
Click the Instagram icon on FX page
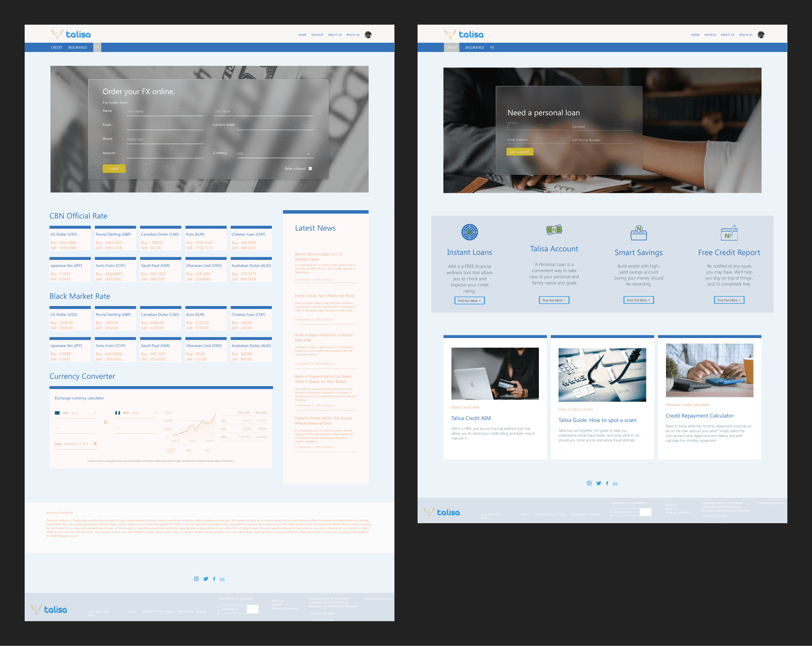(x=196, y=579)
